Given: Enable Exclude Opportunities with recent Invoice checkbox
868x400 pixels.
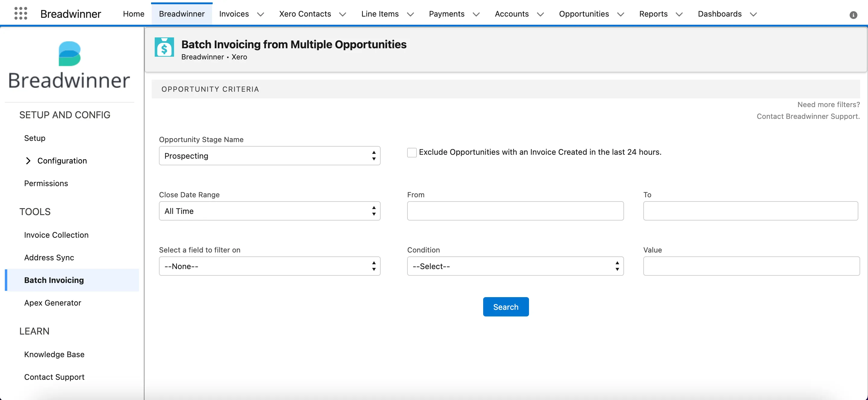Looking at the screenshot, I should pyautogui.click(x=412, y=152).
